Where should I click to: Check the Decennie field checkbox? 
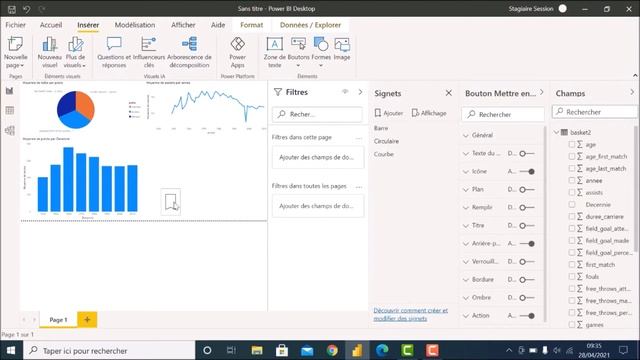coord(572,204)
